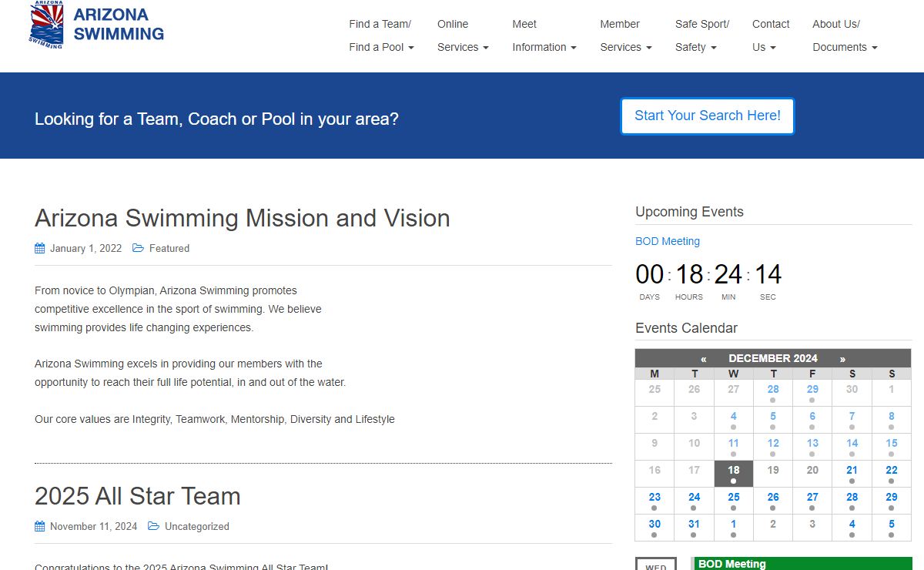The image size is (924, 570).
Task: Choose December 24 on the Events Calendar
Action: [x=695, y=501]
